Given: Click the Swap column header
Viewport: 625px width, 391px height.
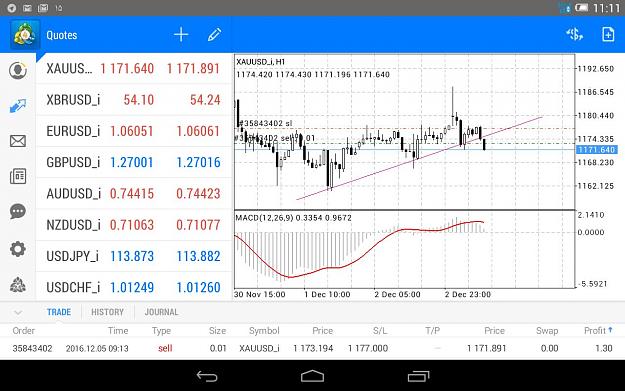Looking at the screenshot, I should click(547, 330).
